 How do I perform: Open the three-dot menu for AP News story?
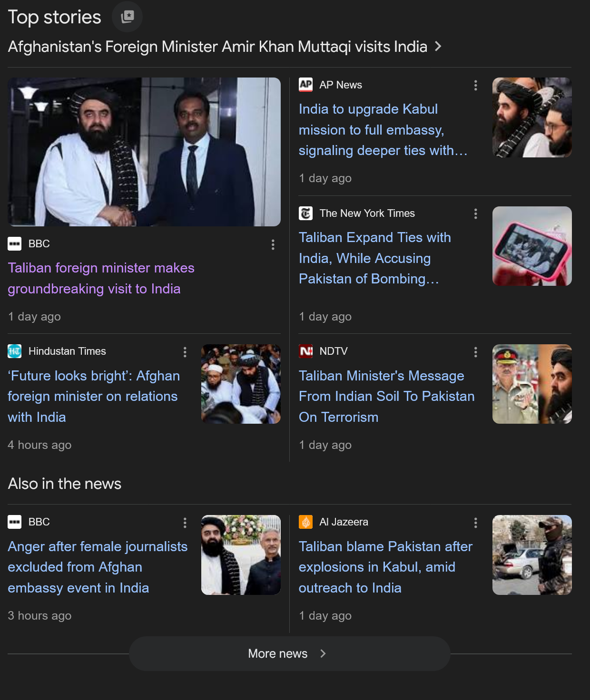475,85
